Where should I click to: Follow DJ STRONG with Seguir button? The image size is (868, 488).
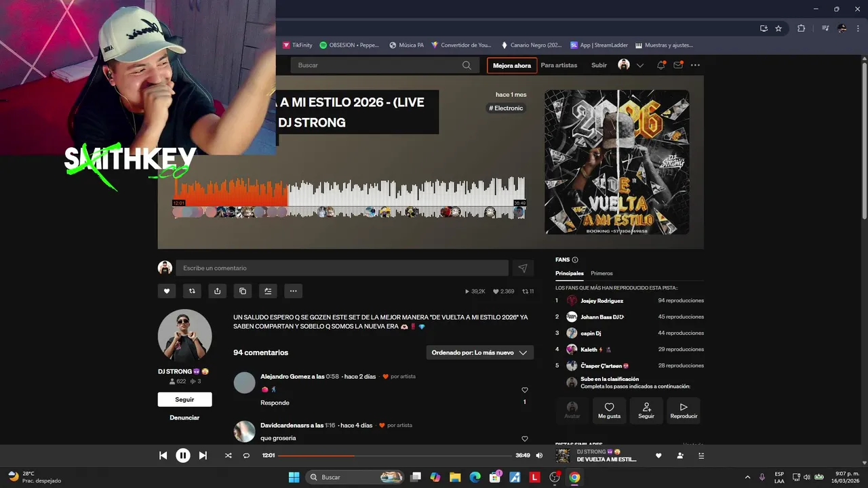184,400
